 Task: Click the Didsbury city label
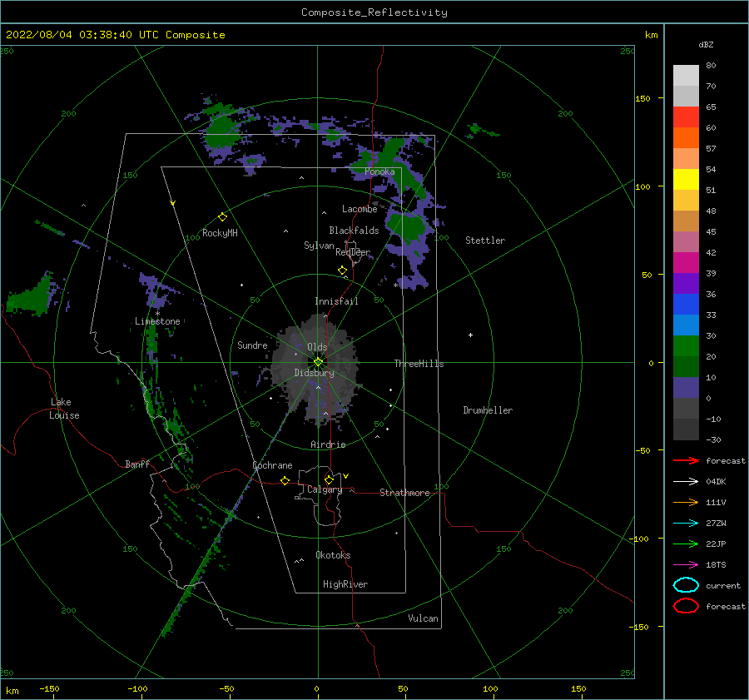(314, 373)
